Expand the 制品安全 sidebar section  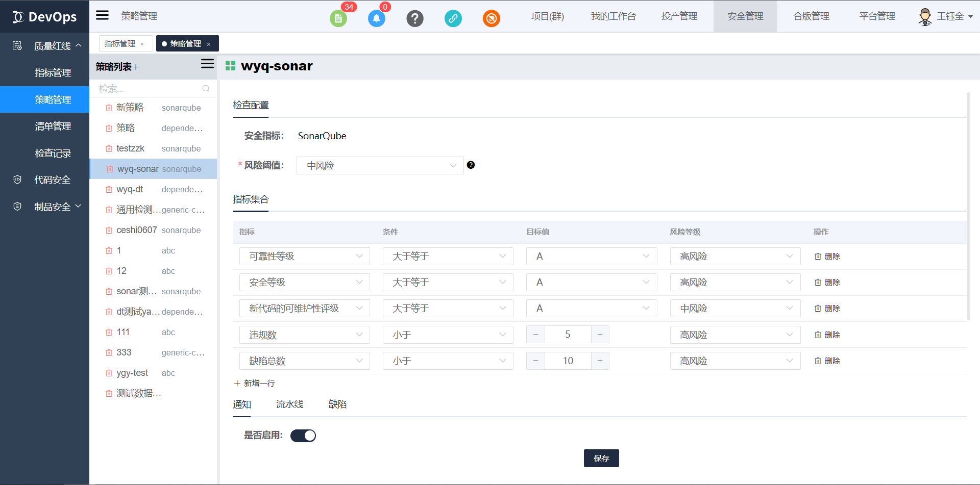[x=52, y=207]
